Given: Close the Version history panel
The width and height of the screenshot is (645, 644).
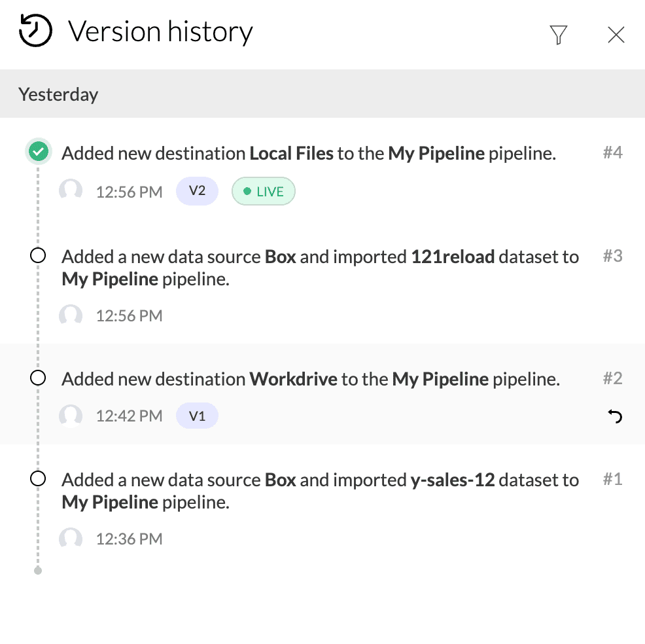Looking at the screenshot, I should pyautogui.click(x=616, y=35).
